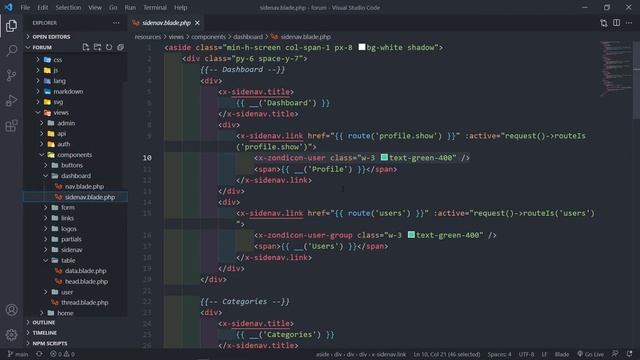
Task: Refresh the Explorer file tree
Action: pos(109,47)
